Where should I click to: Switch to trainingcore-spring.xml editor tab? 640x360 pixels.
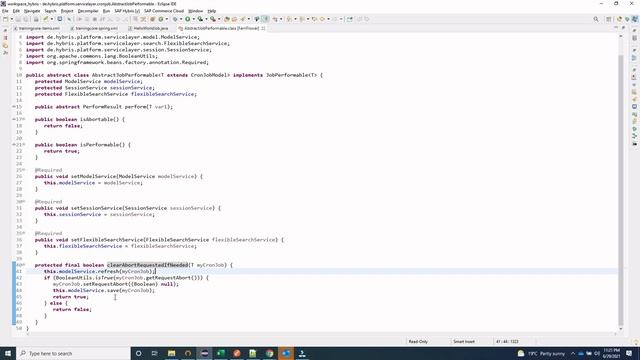[94, 29]
